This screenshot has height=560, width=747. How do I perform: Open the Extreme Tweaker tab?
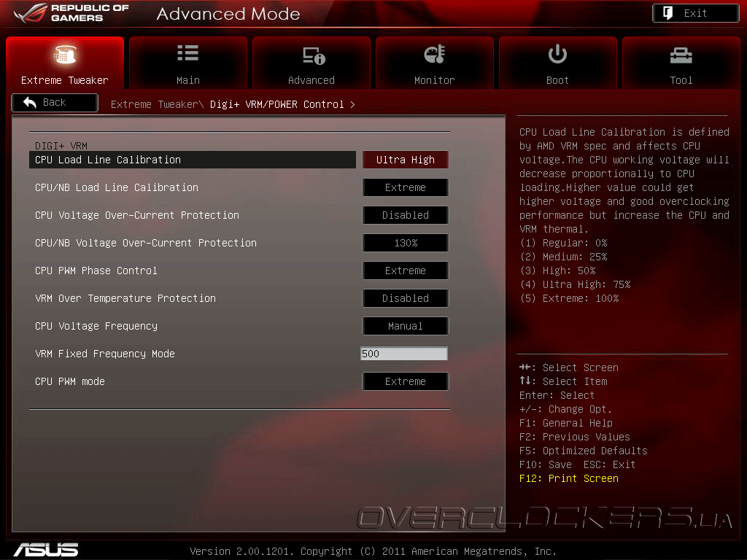point(65,63)
